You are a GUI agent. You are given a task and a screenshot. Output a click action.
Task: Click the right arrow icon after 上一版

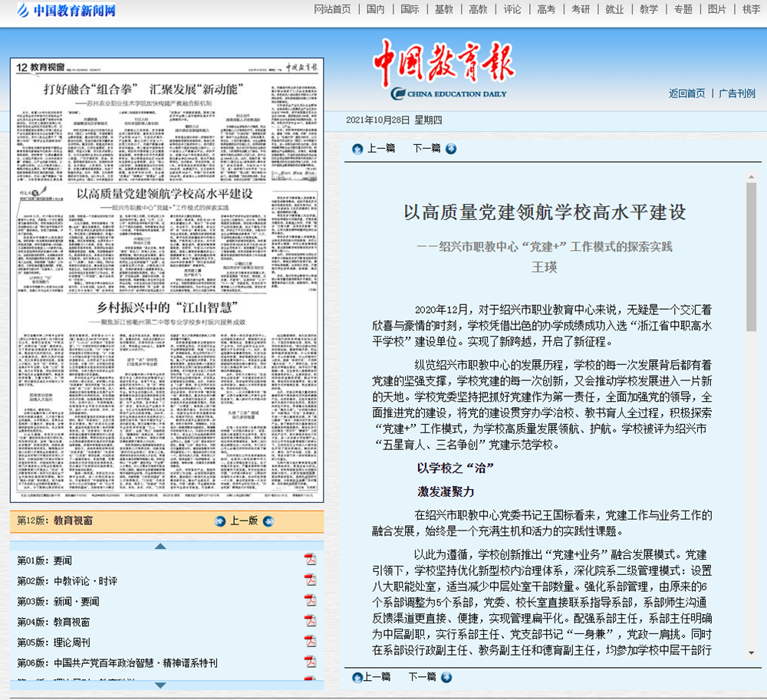pos(268,521)
